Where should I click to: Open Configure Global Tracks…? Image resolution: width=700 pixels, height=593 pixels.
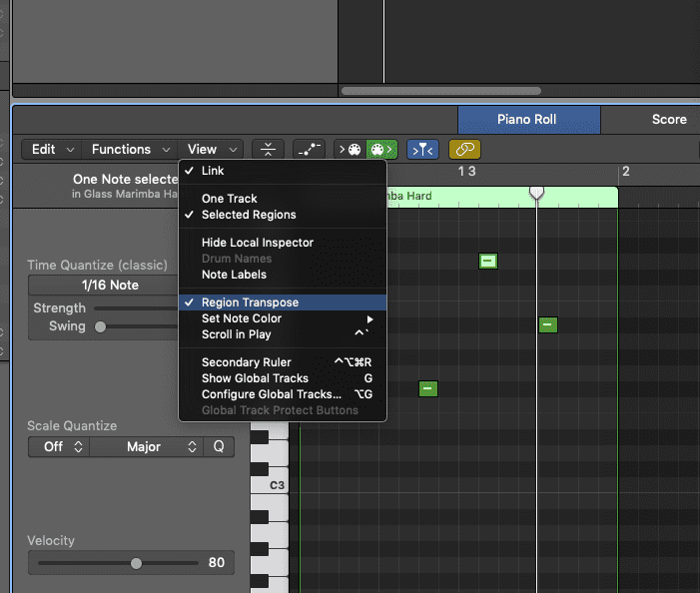[283, 394]
